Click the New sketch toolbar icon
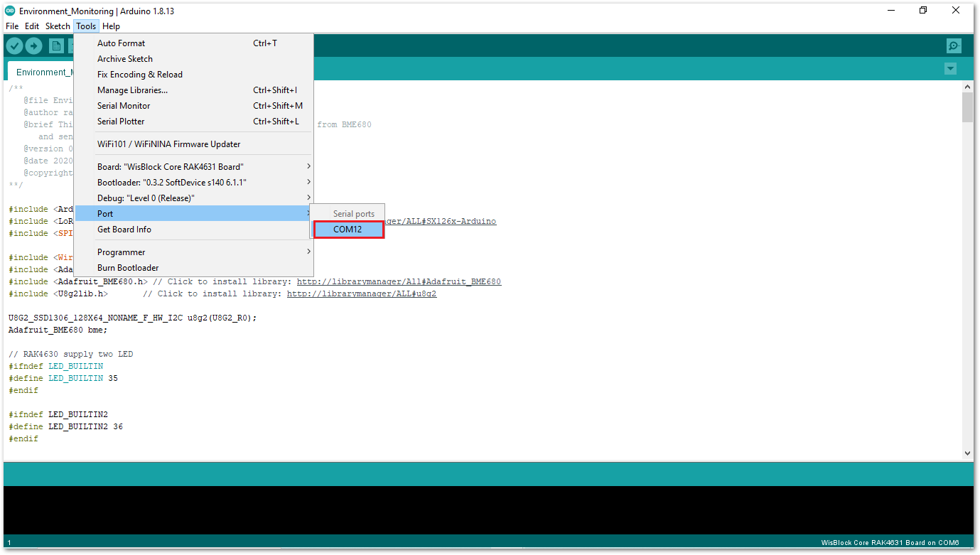Screen dimensions: 980x555 tap(55, 45)
